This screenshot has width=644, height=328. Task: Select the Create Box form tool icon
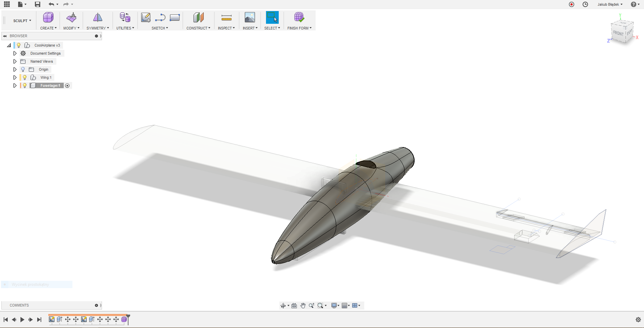[48, 17]
